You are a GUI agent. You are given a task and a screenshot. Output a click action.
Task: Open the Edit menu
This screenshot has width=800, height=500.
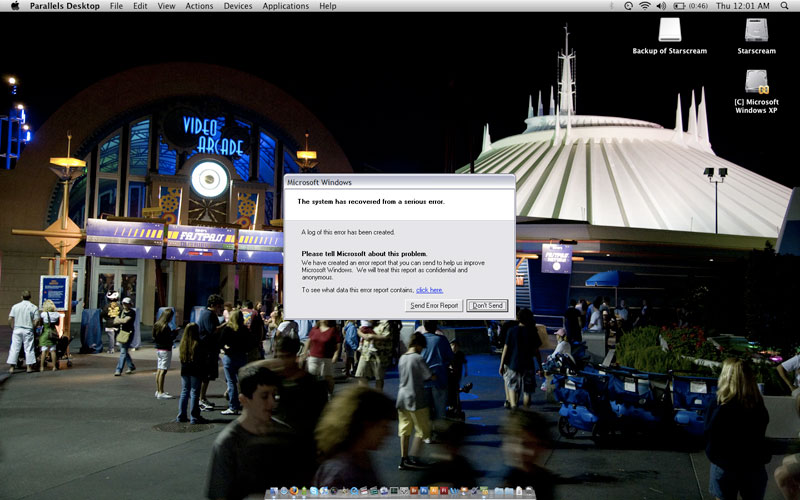pyautogui.click(x=140, y=6)
